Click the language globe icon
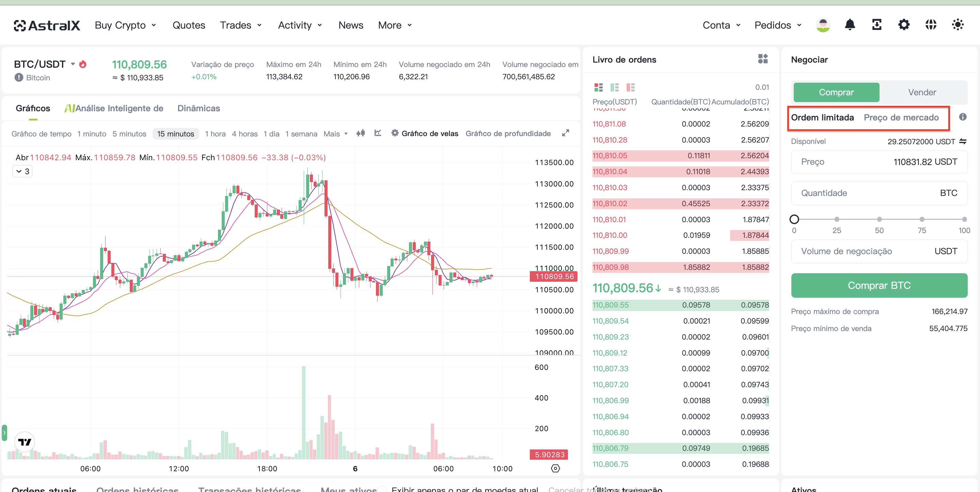The width and height of the screenshot is (980, 492). [931, 25]
